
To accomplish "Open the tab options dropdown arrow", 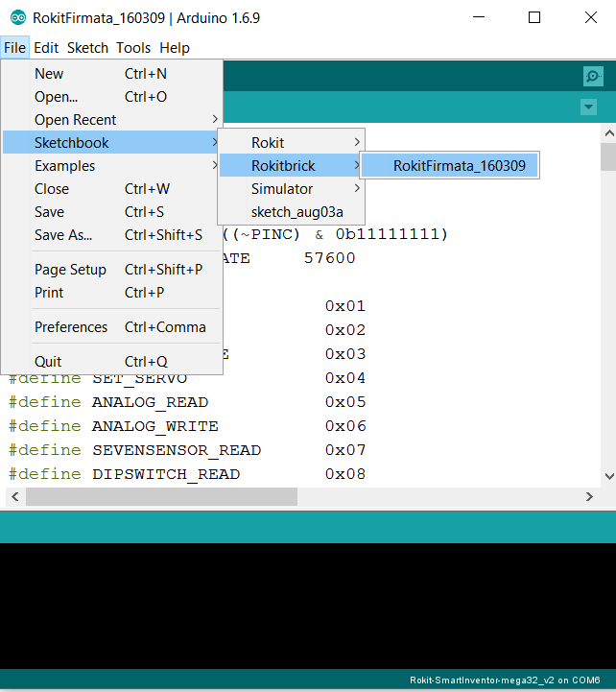I will point(588,107).
